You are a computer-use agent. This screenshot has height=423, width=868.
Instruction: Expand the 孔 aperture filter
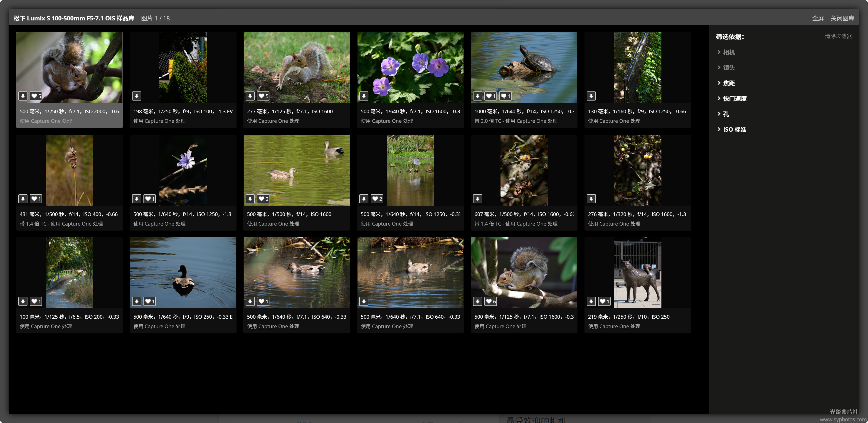(x=723, y=114)
